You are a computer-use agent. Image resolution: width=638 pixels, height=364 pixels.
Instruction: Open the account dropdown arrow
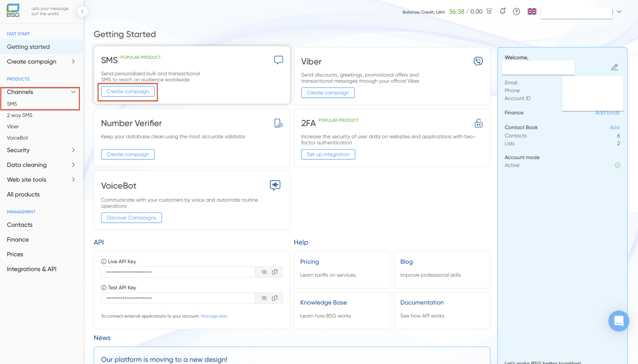coord(619,12)
